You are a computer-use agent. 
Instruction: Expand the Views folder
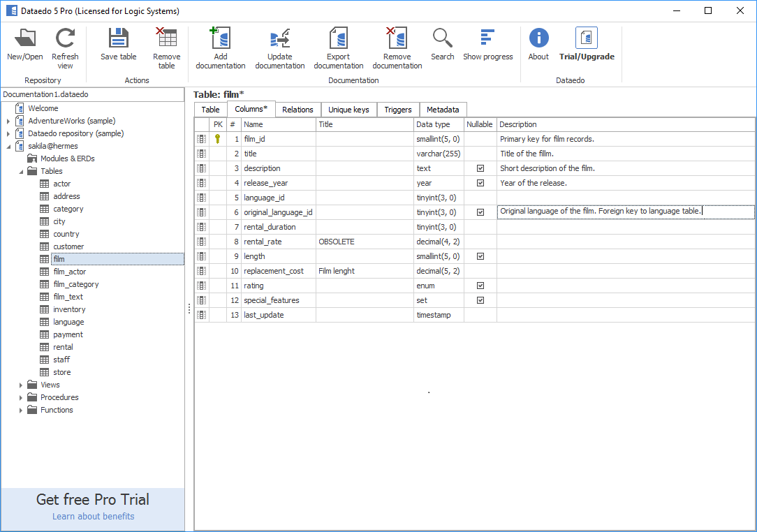pyautogui.click(x=21, y=385)
